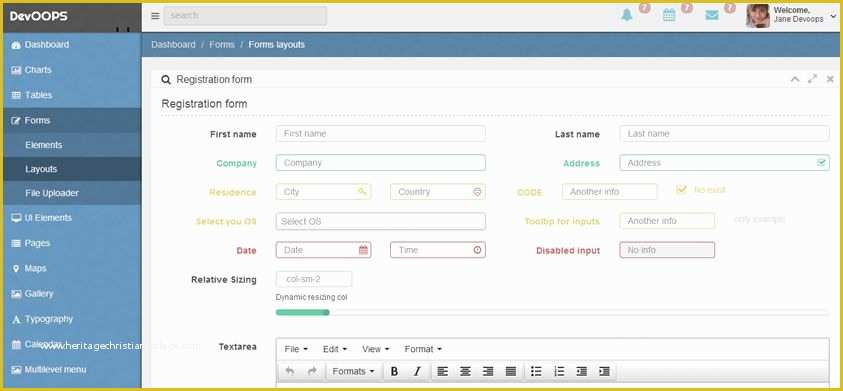Focus the col-sm-2 relative sizing field
This screenshot has height=391, width=843.
(314, 279)
